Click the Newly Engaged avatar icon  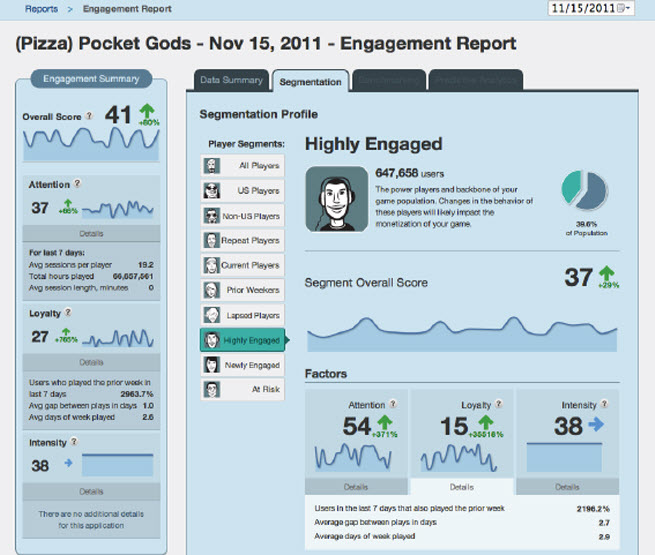(212, 365)
